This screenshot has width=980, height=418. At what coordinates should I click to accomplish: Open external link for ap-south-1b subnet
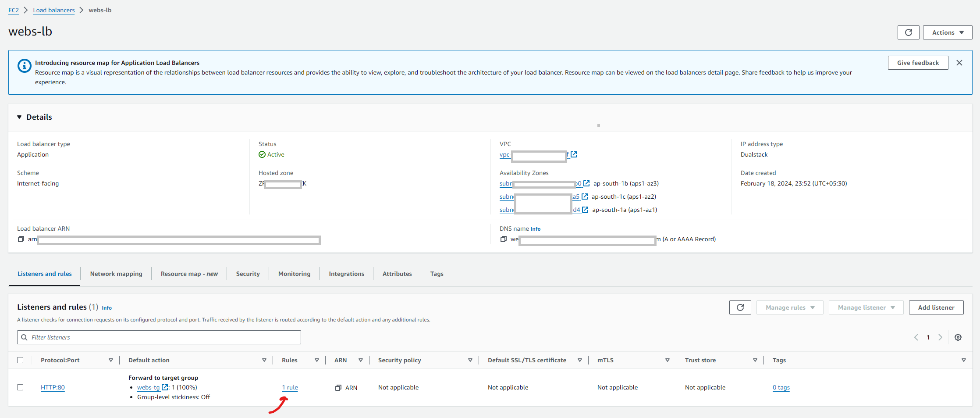tap(586, 183)
